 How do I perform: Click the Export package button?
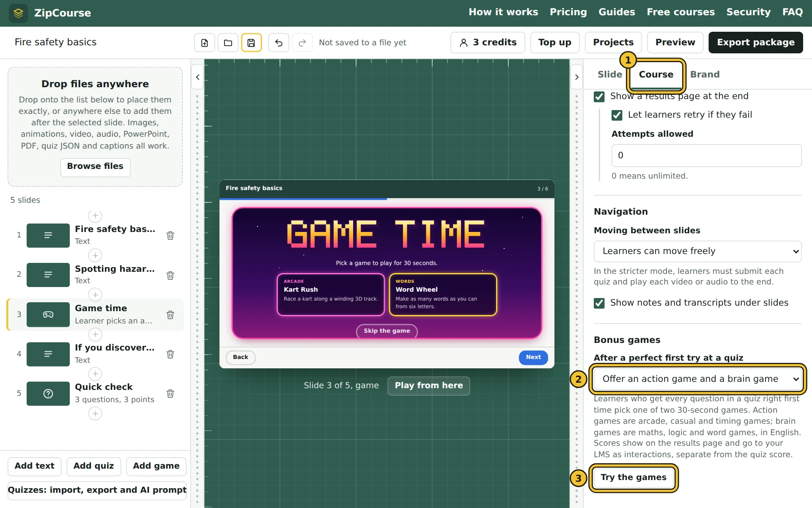[756, 43]
